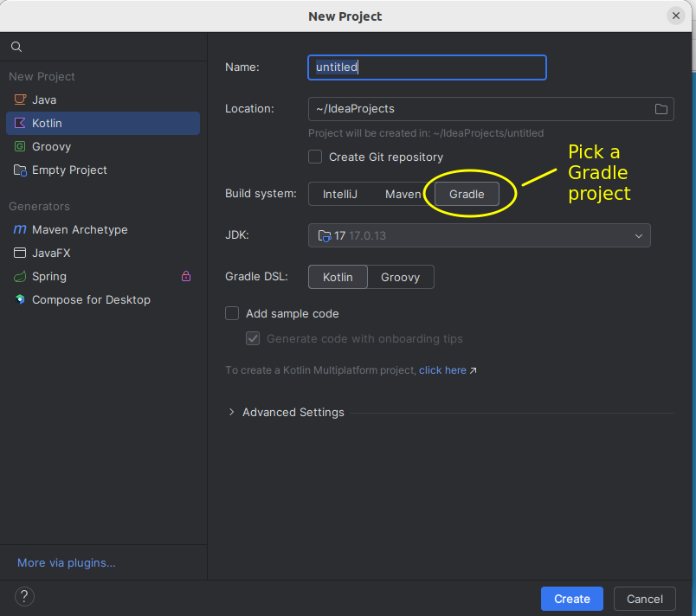Toggle Generate code with onboarding tips
Screen dimensions: 696x616
tap(253, 339)
